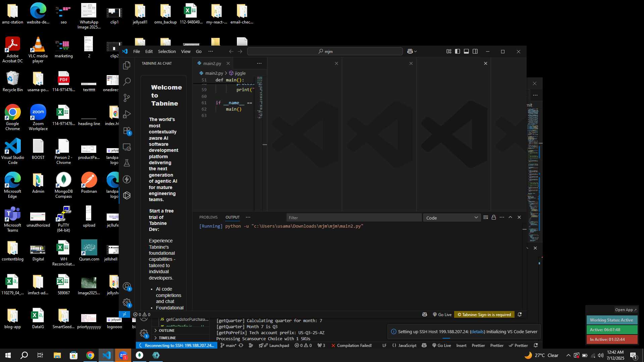Image resolution: width=644 pixels, height=362 pixels.
Task: Toggle the bottom panel visibility
Action: point(466,51)
